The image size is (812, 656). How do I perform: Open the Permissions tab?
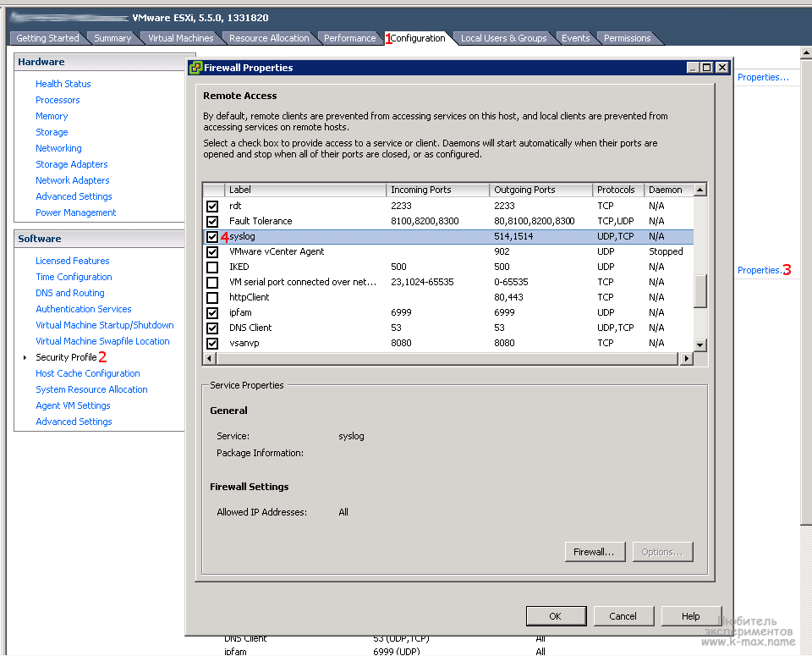(627, 38)
